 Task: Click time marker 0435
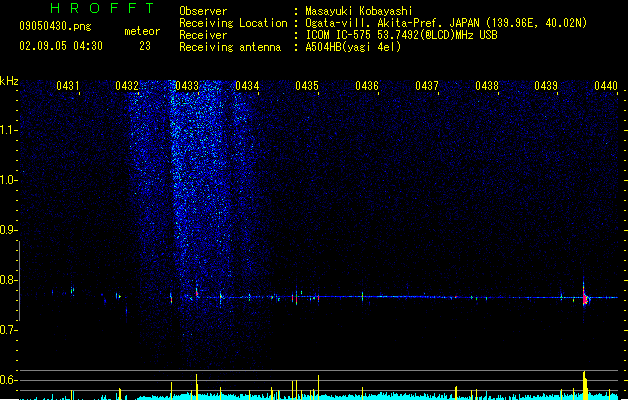[x=307, y=86]
